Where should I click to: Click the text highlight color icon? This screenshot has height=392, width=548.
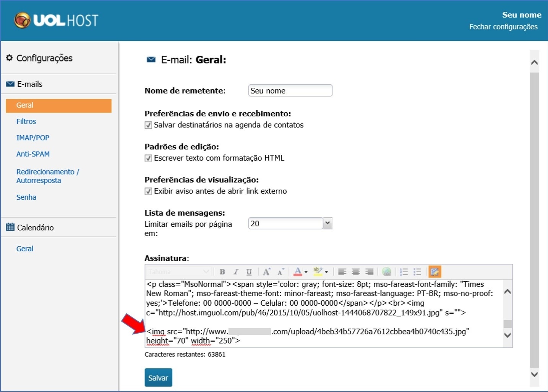click(x=318, y=272)
